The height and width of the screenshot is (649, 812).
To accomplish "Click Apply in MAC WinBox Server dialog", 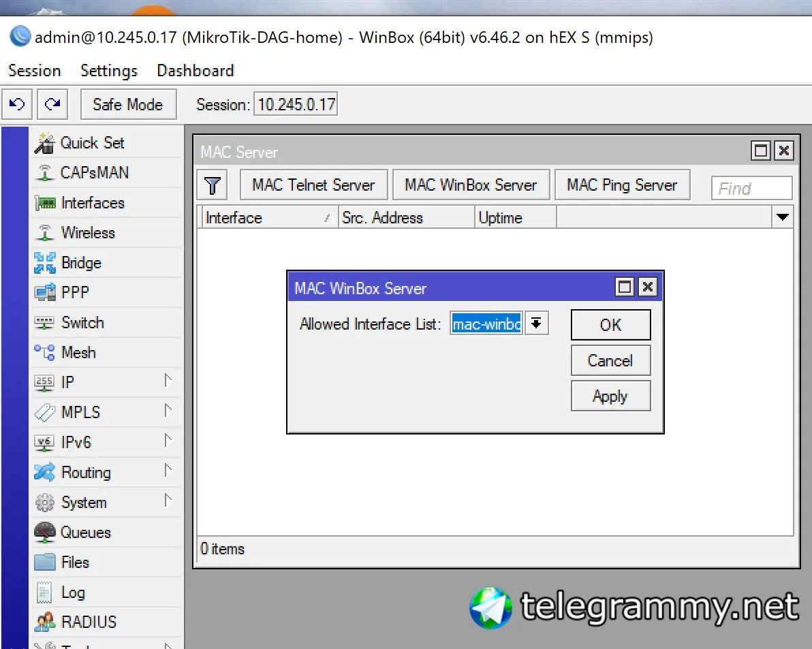I will tap(610, 396).
